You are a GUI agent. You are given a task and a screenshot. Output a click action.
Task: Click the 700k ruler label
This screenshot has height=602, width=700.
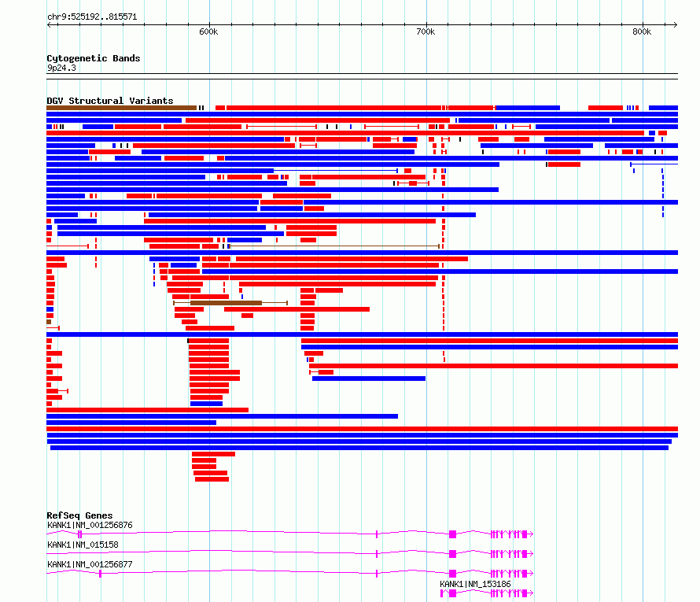tap(426, 31)
